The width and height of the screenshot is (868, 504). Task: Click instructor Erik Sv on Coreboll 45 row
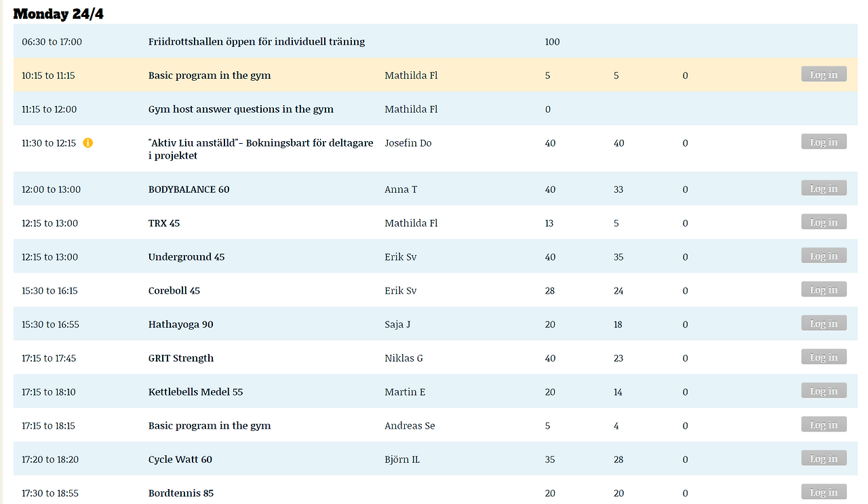tap(401, 290)
